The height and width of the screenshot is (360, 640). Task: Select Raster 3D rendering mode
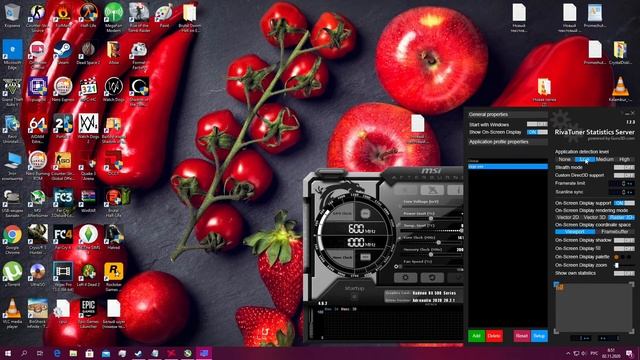[621, 217]
